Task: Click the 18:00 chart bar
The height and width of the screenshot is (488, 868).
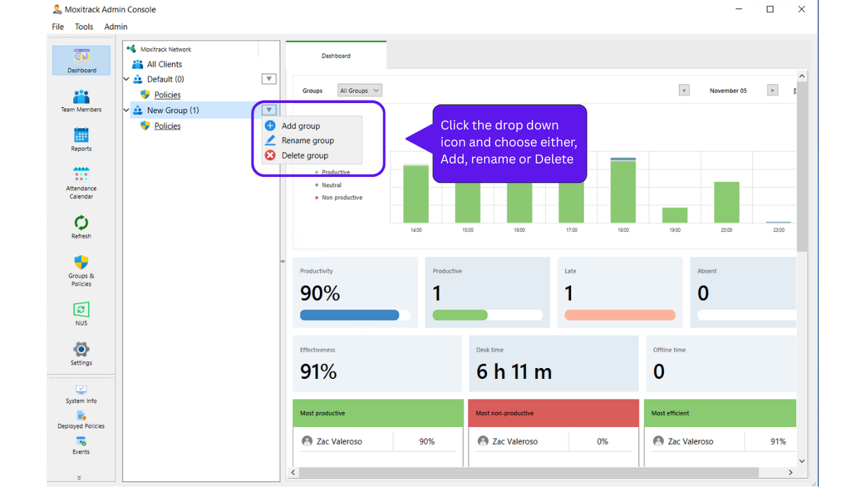Action: (x=623, y=190)
